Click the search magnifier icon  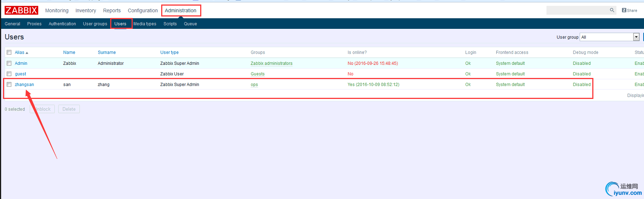click(612, 10)
